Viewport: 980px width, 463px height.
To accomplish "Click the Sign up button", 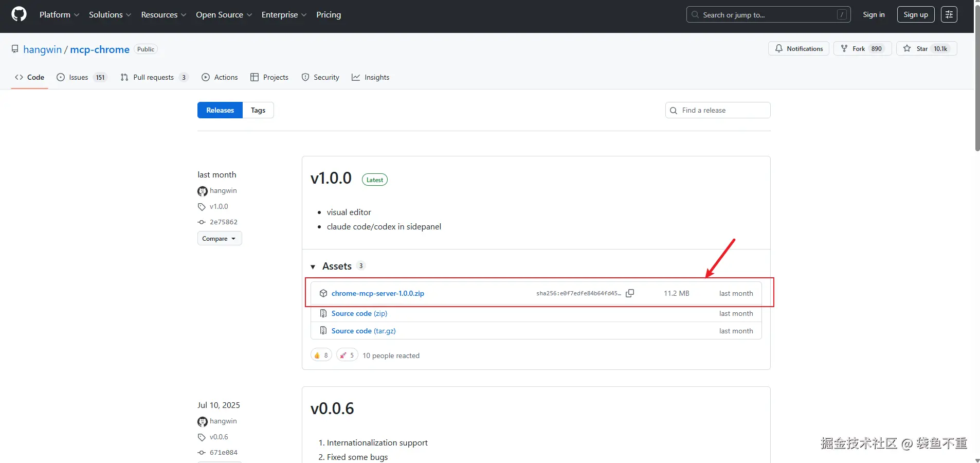I will (x=916, y=14).
